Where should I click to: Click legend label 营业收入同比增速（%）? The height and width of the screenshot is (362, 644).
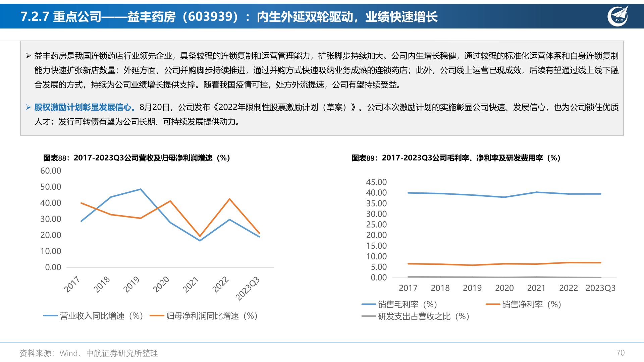102,316
